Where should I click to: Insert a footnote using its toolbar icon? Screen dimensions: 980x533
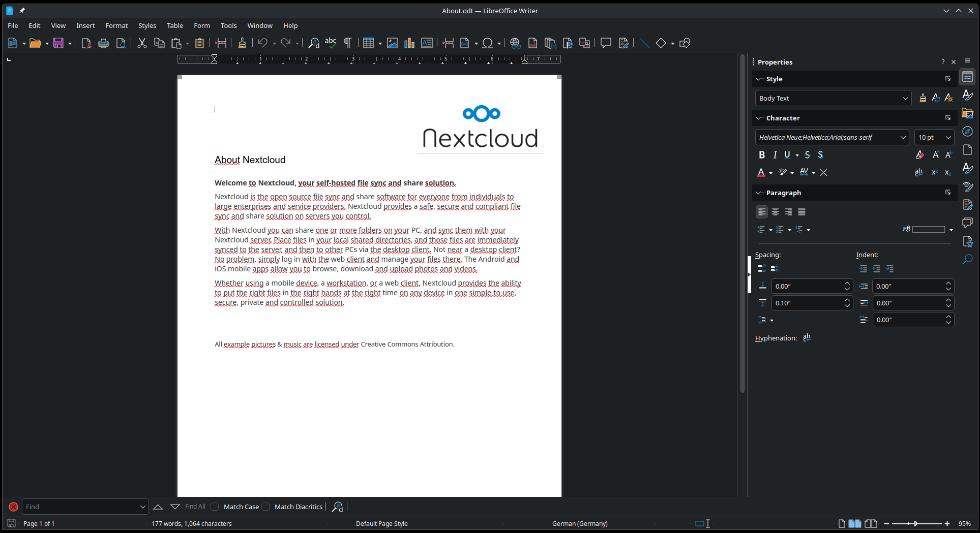(532, 43)
